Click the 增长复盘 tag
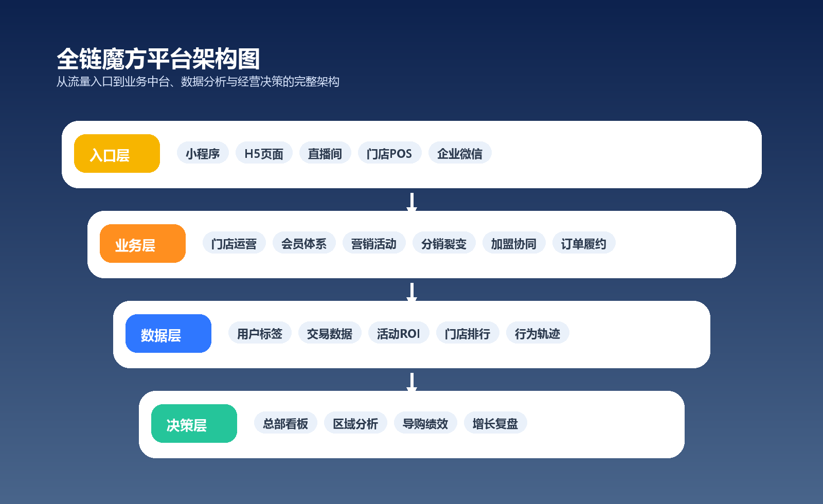The width and height of the screenshot is (823, 504). tap(495, 423)
